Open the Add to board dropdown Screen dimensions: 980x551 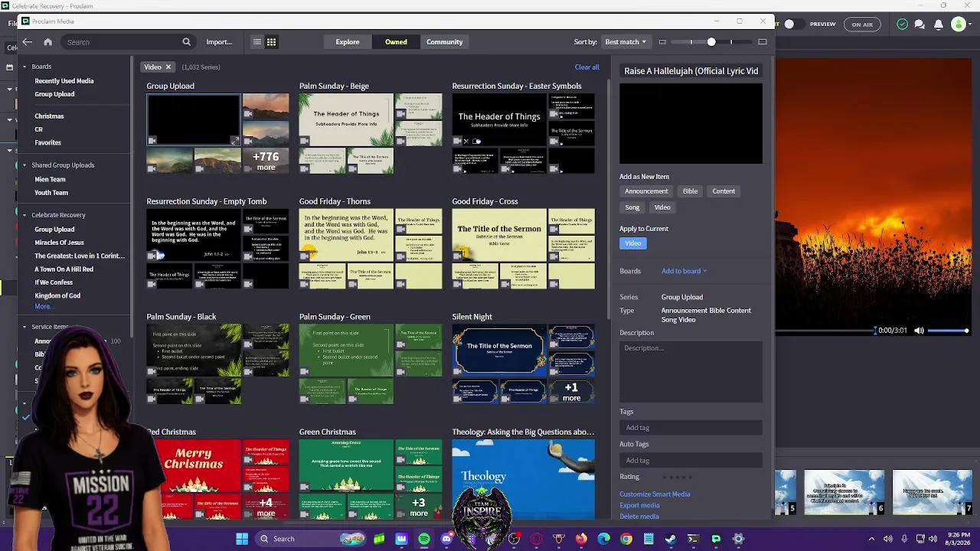pos(684,271)
